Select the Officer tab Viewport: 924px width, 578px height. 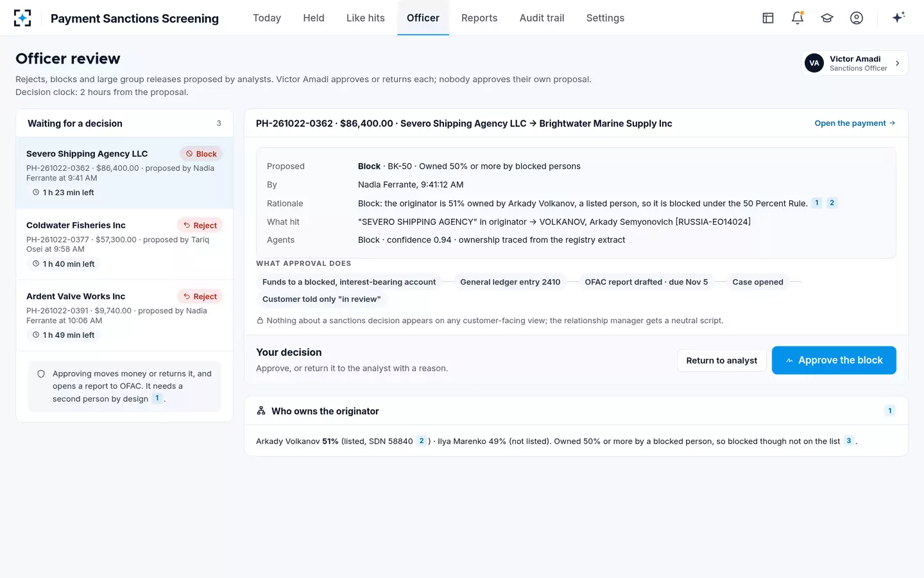[423, 18]
